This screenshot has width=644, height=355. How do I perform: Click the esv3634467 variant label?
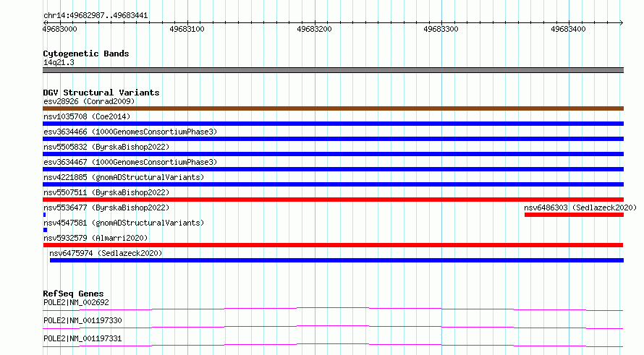[x=130, y=162]
